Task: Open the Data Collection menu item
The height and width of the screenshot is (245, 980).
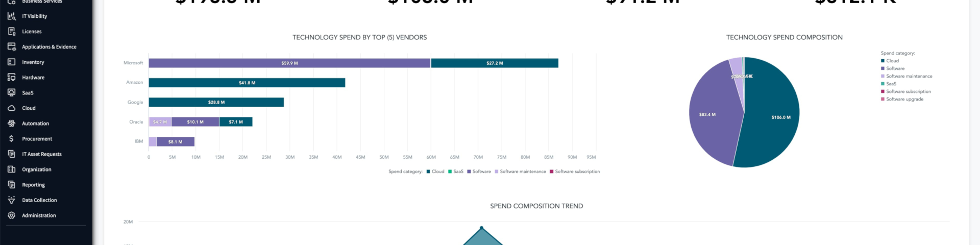Action: [39, 200]
